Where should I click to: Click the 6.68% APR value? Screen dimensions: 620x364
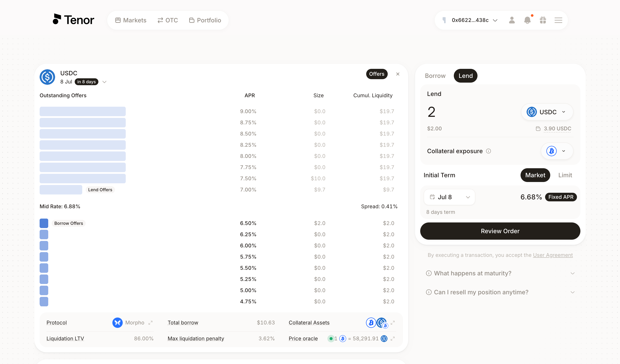pyautogui.click(x=531, y=197)
